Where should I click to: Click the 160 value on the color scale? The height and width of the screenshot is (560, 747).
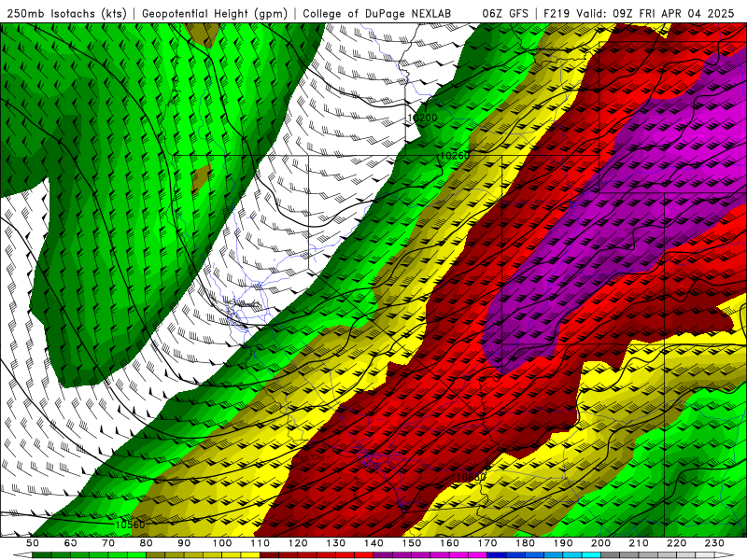449,543
